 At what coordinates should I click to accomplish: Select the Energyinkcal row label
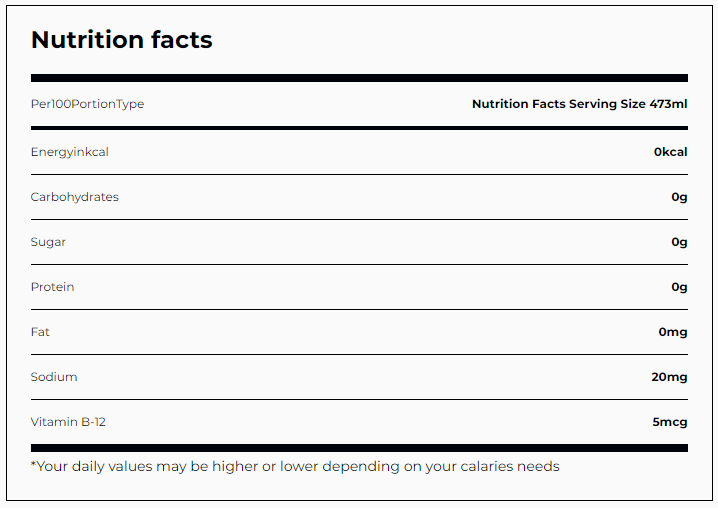click(70, 152)
